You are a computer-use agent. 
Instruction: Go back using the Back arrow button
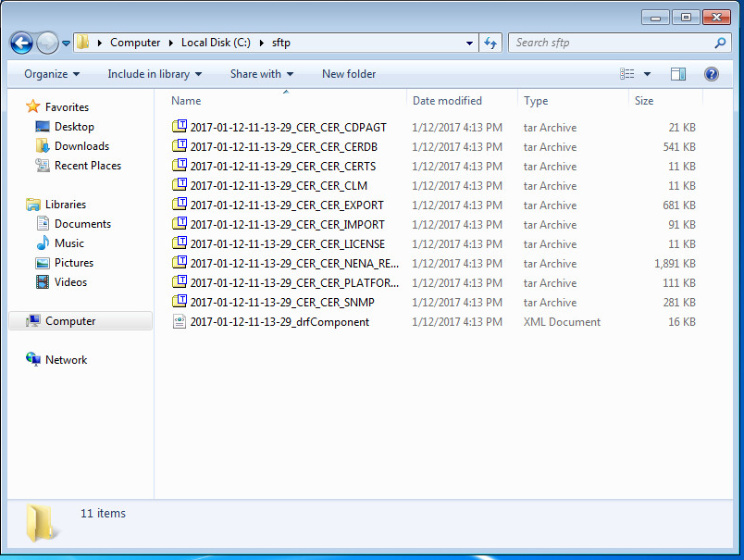pyautogui.click(x=21, y=44)
